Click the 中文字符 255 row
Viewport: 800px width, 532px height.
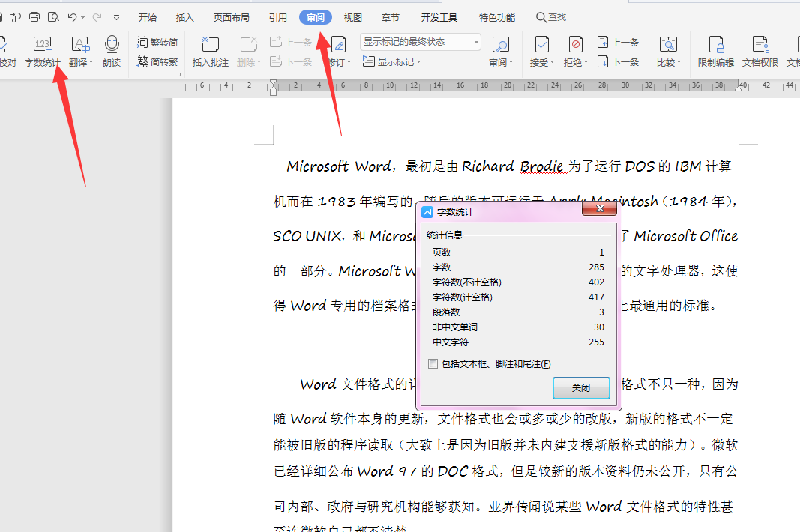tap(518, 342)
